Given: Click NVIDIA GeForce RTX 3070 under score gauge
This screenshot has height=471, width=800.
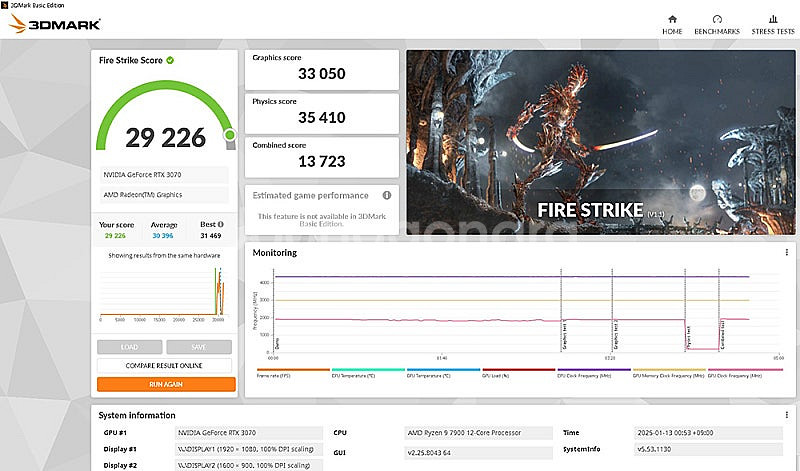Looking at the screenshot, I should click(x=164, y=175).
